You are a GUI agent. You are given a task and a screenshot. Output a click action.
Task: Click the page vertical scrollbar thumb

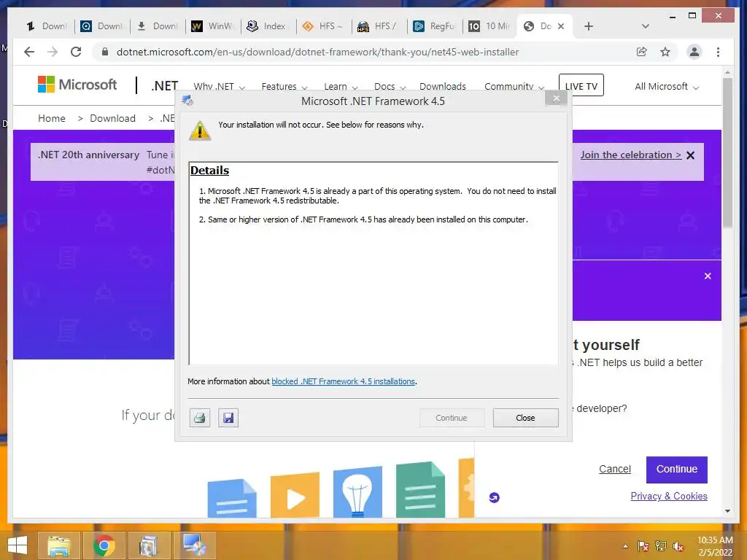click(727, 152)
